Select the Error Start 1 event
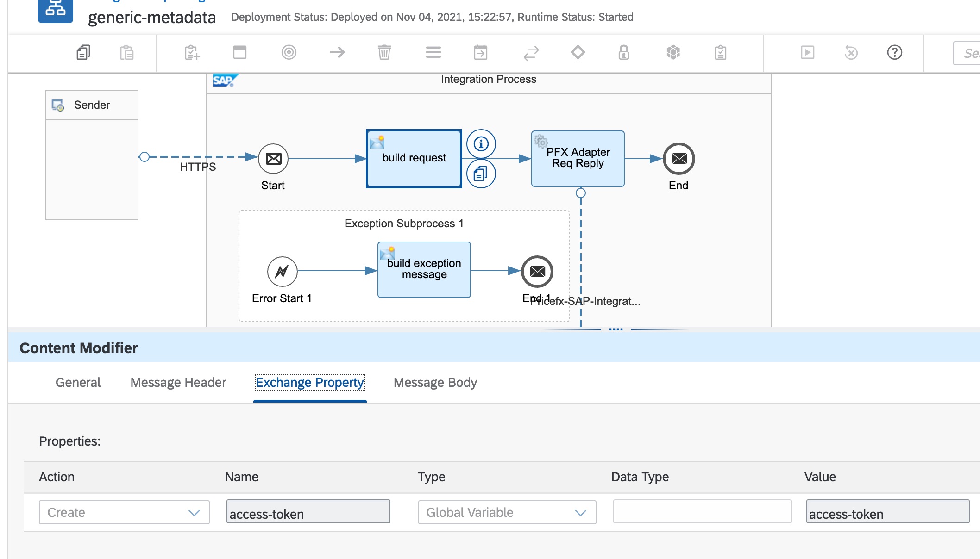This screenshot has height=559, width=980. click(282, 272)
